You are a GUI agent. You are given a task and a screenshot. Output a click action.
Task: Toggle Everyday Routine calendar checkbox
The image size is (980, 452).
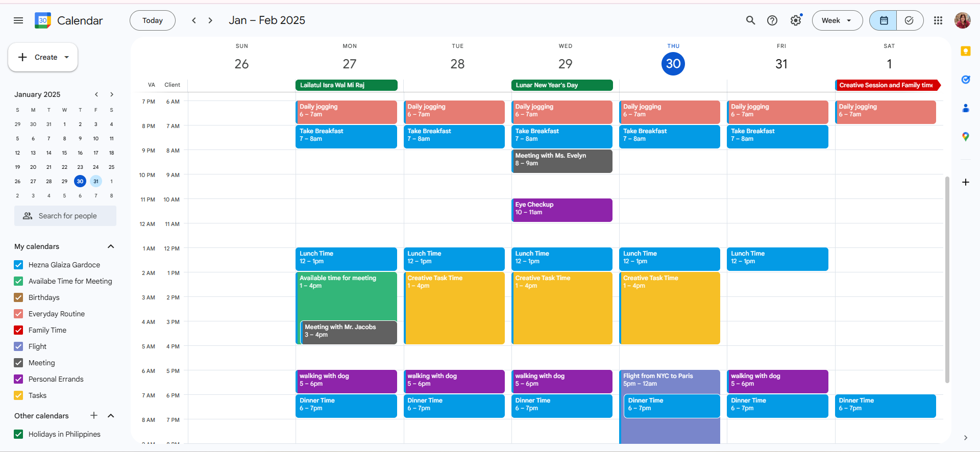click(x=18, y=314)
